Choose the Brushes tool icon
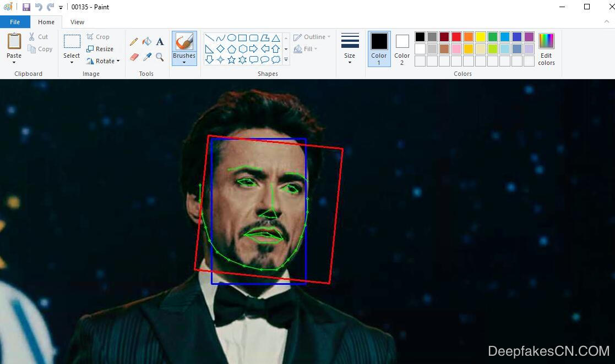 pyautogui.click(x=184, y=42)
